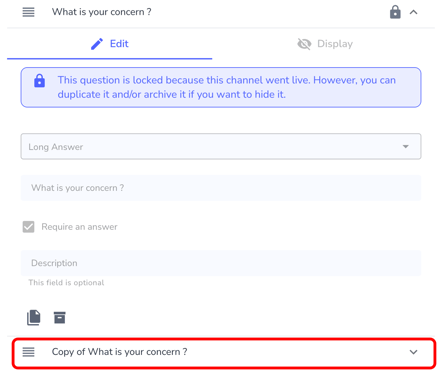Click drag handle of 'Copy of What is your concern ?'
442x374 pixels.
pyautogui.click(x=28, y=352)
